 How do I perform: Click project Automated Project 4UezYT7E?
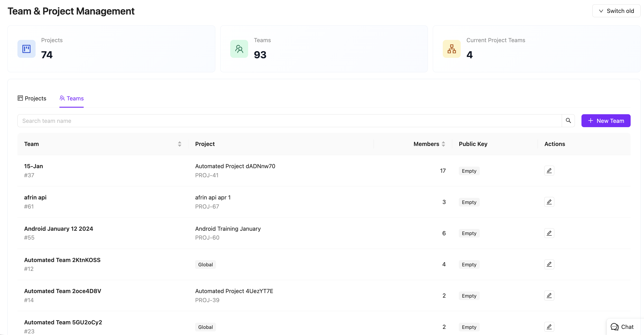(234, 291)
